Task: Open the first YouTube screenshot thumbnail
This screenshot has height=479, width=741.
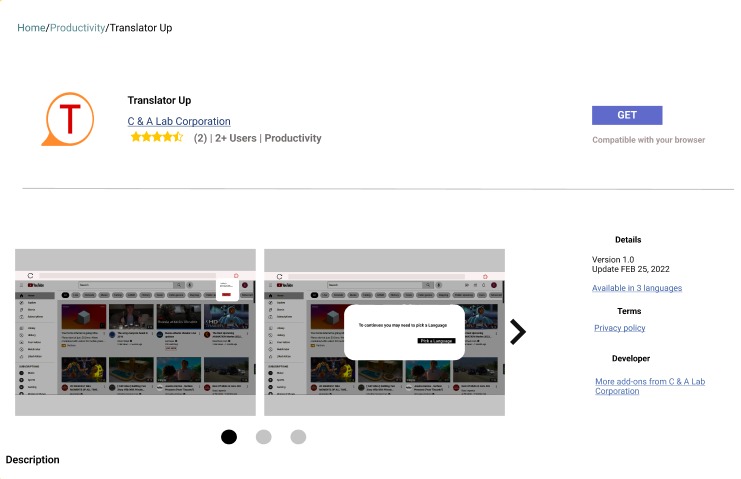Action: tap(135, 332)
